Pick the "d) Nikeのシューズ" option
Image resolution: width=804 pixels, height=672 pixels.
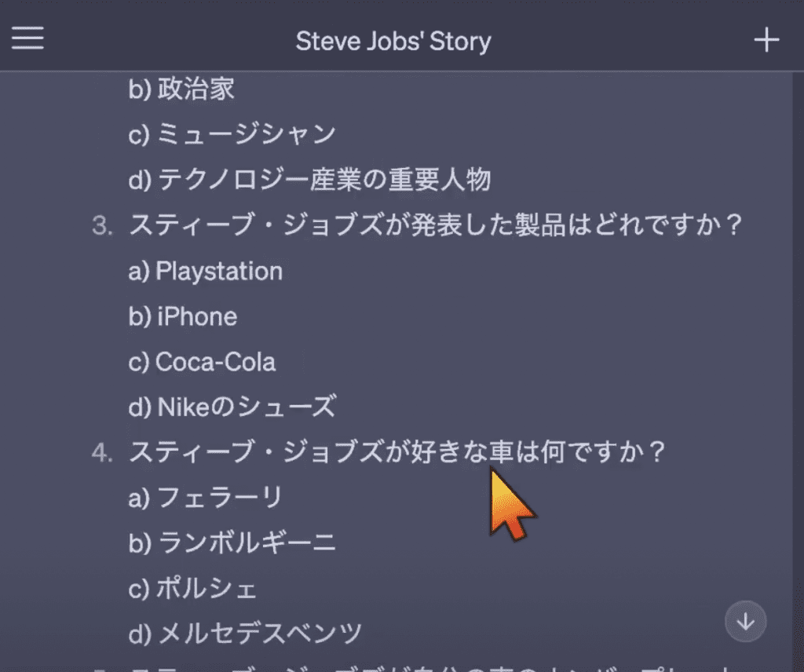click(x=232, y=407)
